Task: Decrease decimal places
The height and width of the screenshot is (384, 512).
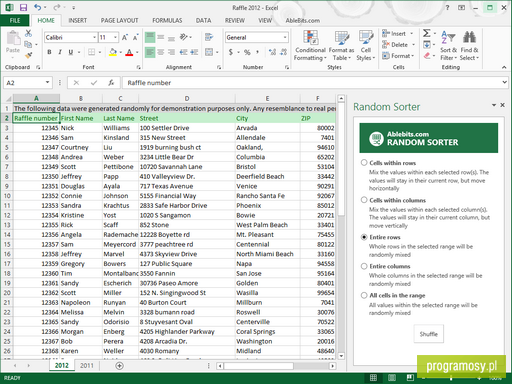Action: (x=284, y=52)
